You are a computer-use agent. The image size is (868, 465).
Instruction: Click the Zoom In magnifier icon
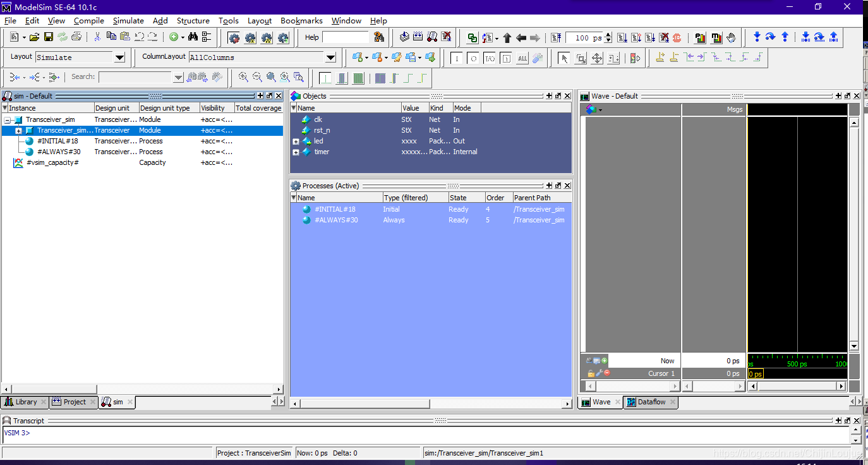[243, 78]
